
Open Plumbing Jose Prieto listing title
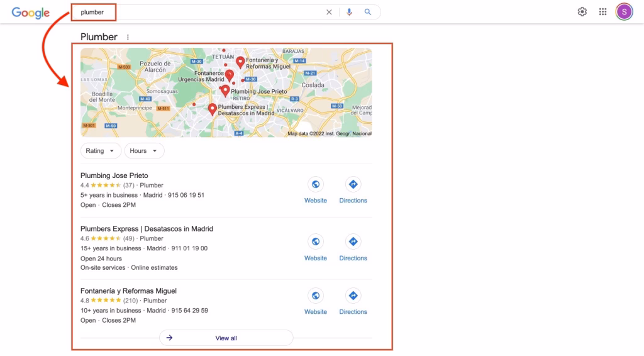[x=114, y=175]
